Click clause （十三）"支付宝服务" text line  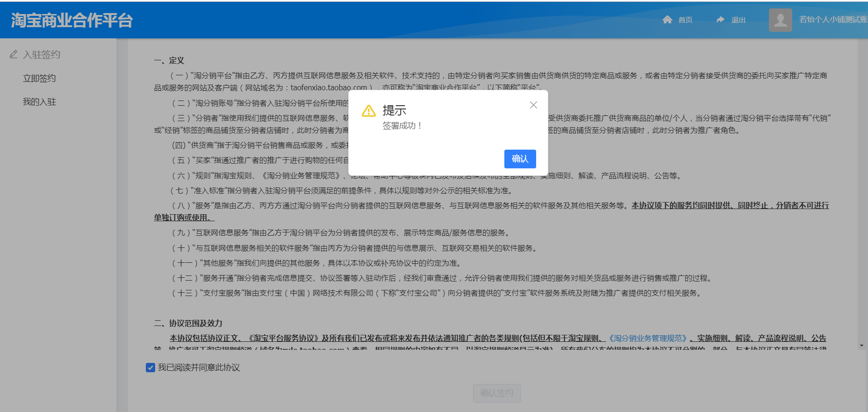click(x=437, y=293)
